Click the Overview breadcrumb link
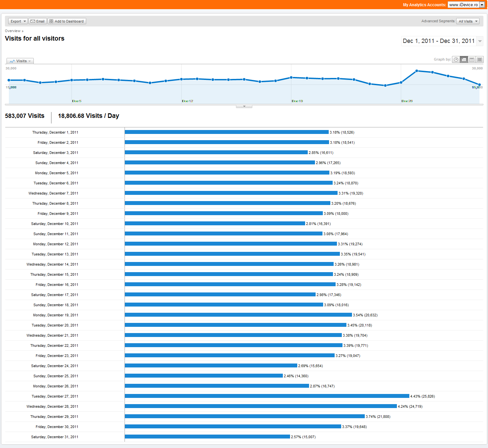The height and width of the screenshot is (448, 488). (13, 31)
